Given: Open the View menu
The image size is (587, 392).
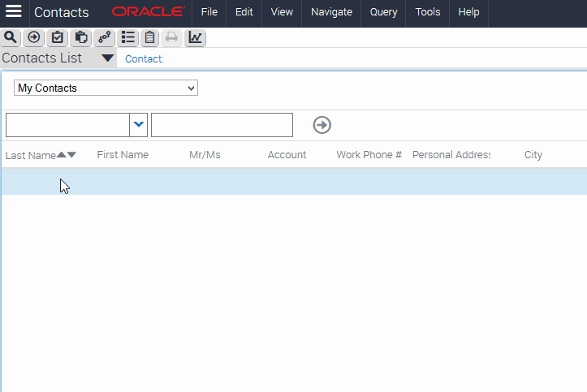Looking at the screenshot, I should 282,12.
